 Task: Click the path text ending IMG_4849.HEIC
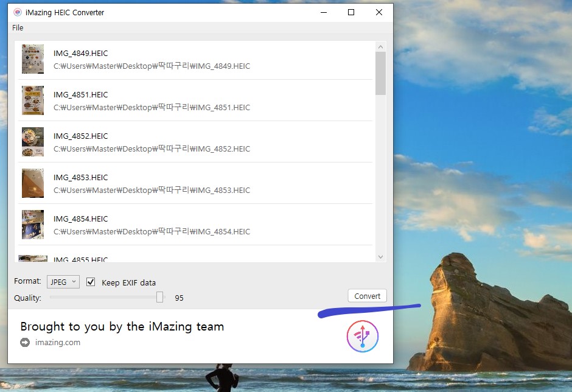point(152,66)
